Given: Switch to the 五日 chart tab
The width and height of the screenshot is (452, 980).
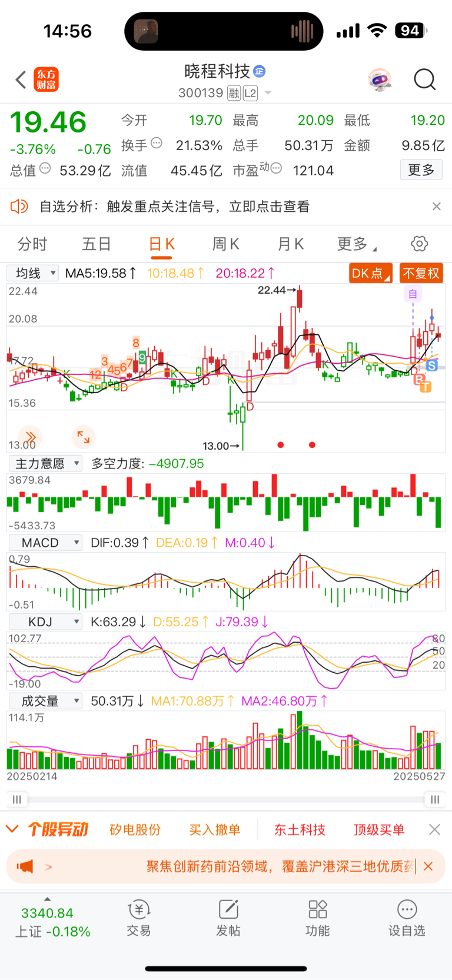Looking at the screenshot, I should tap(97, 244).
